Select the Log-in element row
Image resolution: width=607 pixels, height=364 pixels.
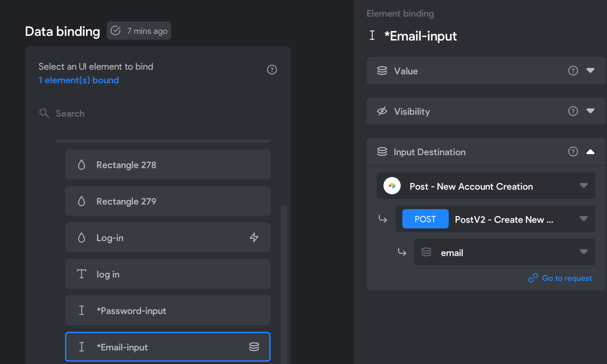click(168, 237)
